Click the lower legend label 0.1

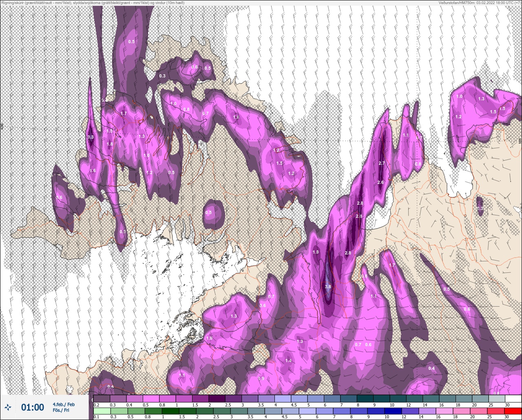point(96,417)
